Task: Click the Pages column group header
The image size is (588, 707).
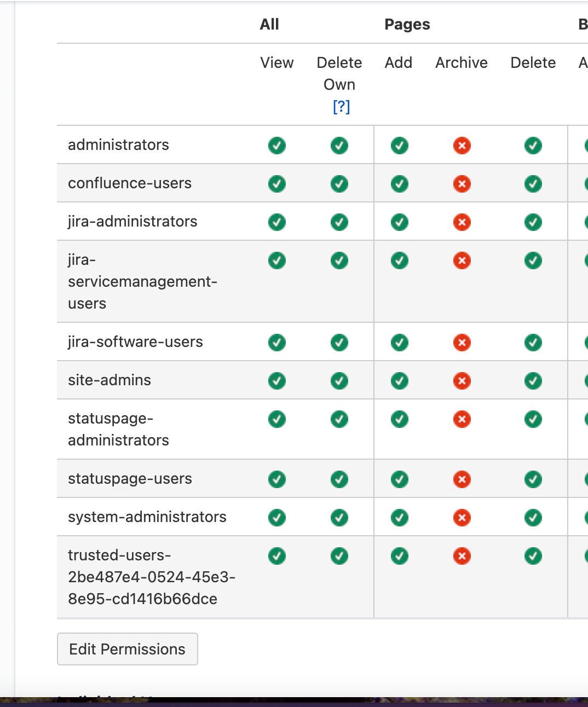Action: (x=407, y=25)
